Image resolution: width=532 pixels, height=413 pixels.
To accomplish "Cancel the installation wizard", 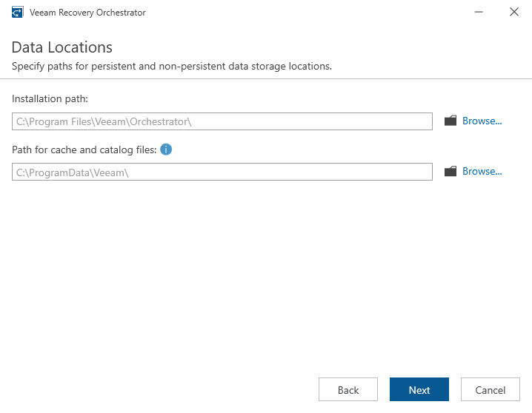I will click(x=491, y=390).
